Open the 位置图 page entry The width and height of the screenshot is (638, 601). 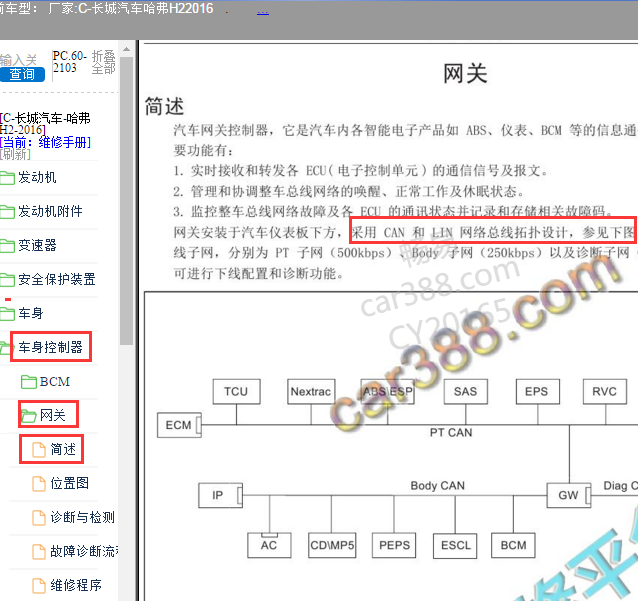click(x=70, y=483)
